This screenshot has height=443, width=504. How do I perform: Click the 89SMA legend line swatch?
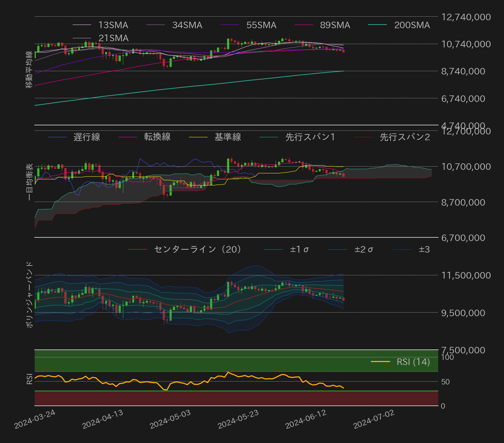304,25
